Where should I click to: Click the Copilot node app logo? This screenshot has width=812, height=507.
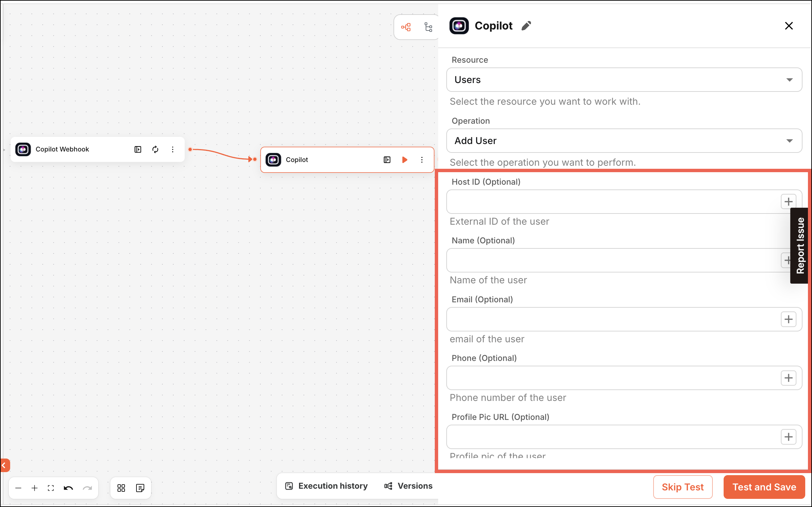[x=273, y=160]
